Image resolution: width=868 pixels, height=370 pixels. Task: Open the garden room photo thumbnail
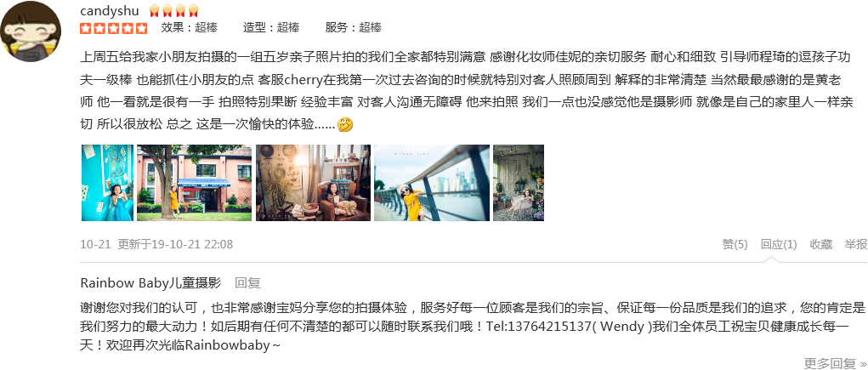coord(519,183)
